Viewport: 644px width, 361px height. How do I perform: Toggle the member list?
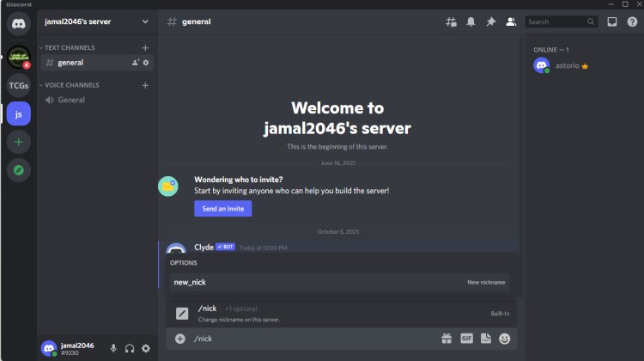[x=511, y=21]
